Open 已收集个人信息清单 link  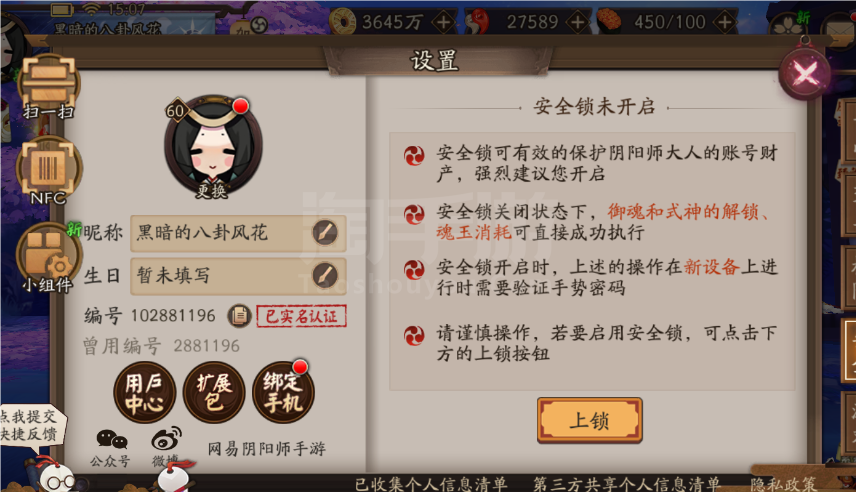coord(431,484)
